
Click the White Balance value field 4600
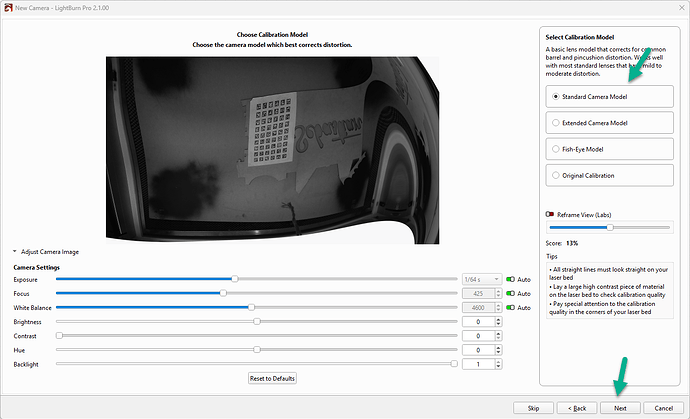tap(478, 308)
